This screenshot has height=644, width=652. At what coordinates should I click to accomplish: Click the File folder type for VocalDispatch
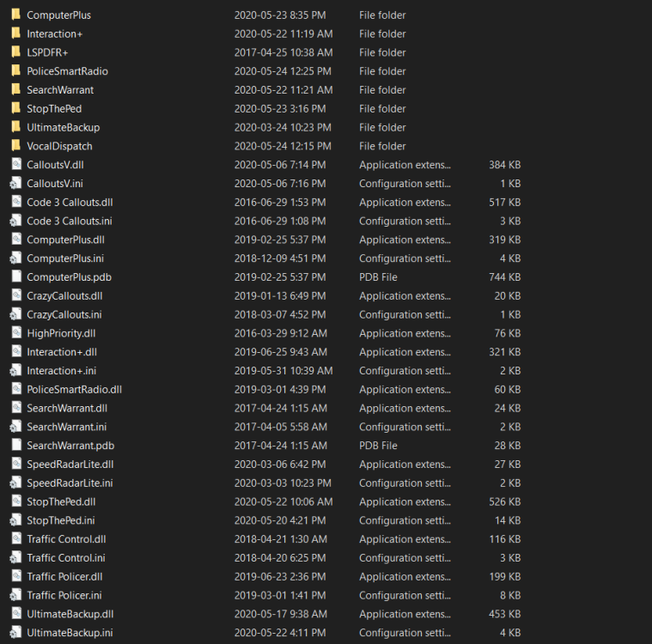pyautogui.click(x=382, y=146)
